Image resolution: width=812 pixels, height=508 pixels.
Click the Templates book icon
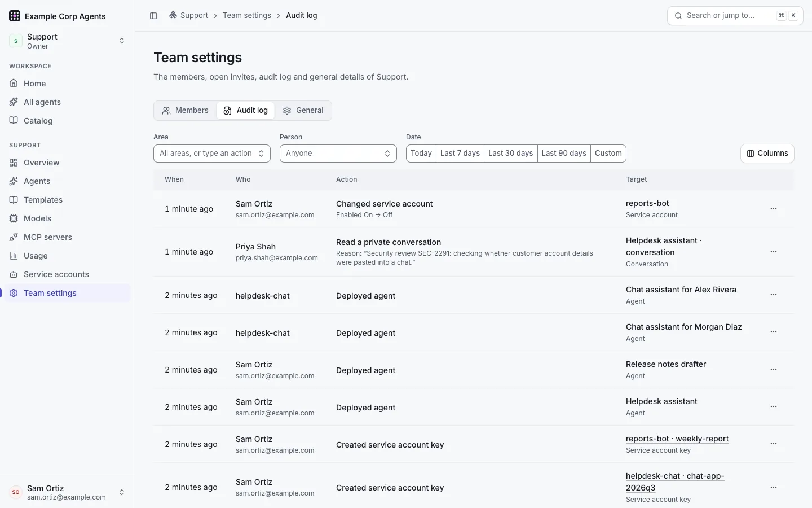coord(14,200)
